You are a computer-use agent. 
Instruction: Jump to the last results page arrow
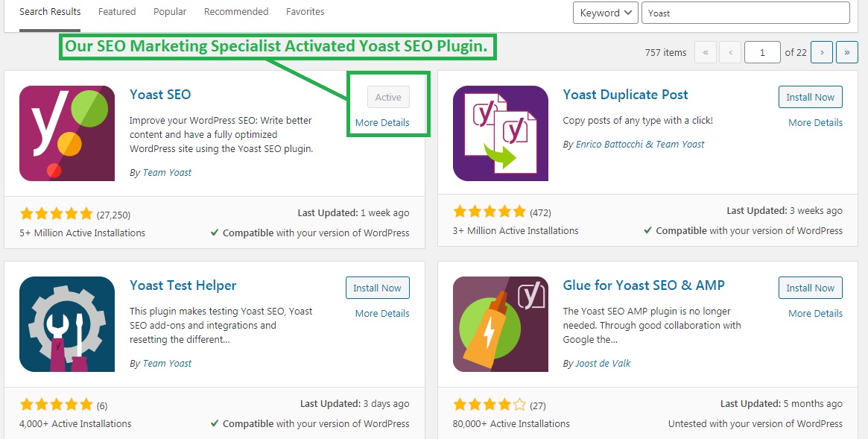point(847,52)
